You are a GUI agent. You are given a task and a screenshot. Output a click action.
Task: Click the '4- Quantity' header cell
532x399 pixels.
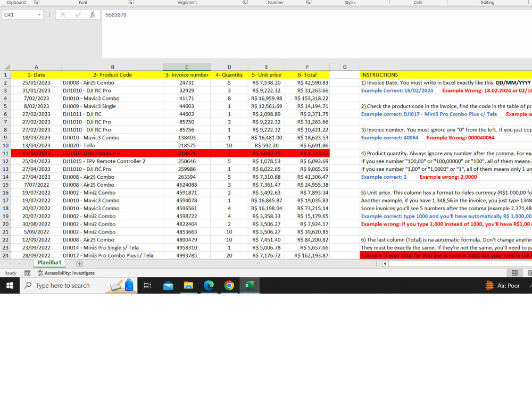[229, 74]
